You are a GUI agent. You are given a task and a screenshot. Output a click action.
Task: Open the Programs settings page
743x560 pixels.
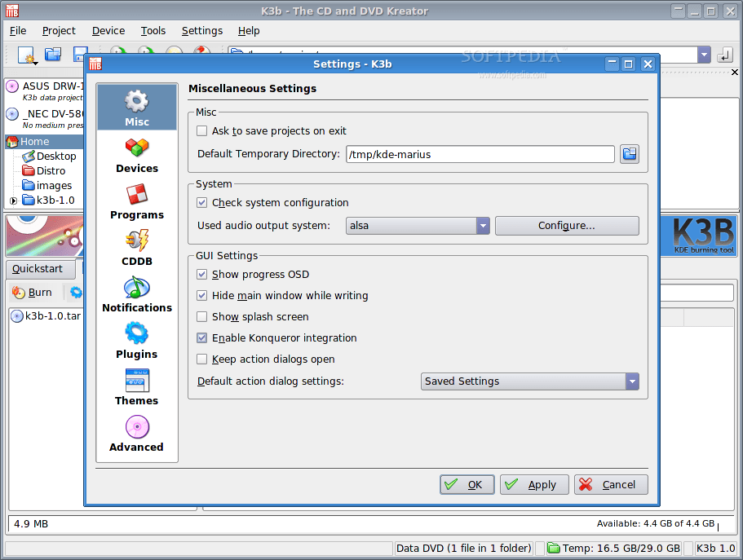coord(136,202)
